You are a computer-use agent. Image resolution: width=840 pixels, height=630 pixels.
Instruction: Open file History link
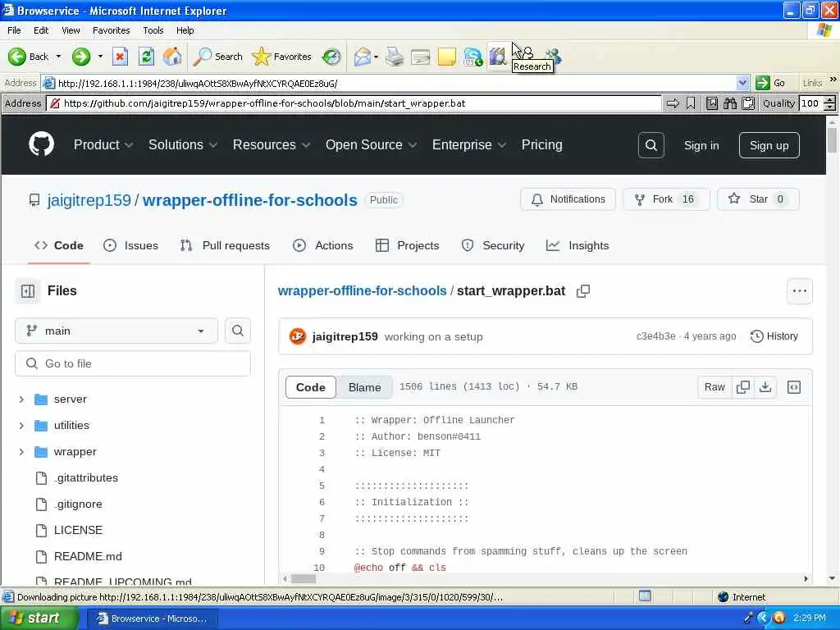774,336
